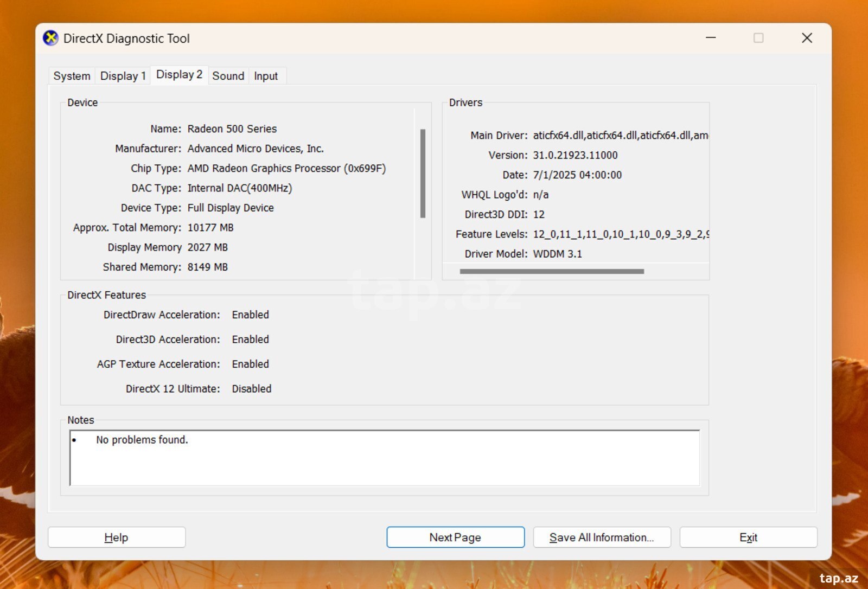Close the DirectX Diagnostic Tool window

pos(807,38)
